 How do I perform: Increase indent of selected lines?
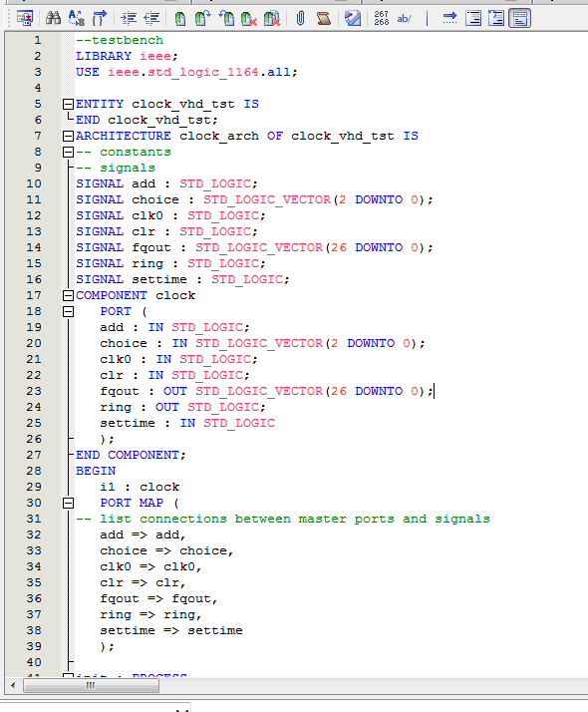(129, 18)
